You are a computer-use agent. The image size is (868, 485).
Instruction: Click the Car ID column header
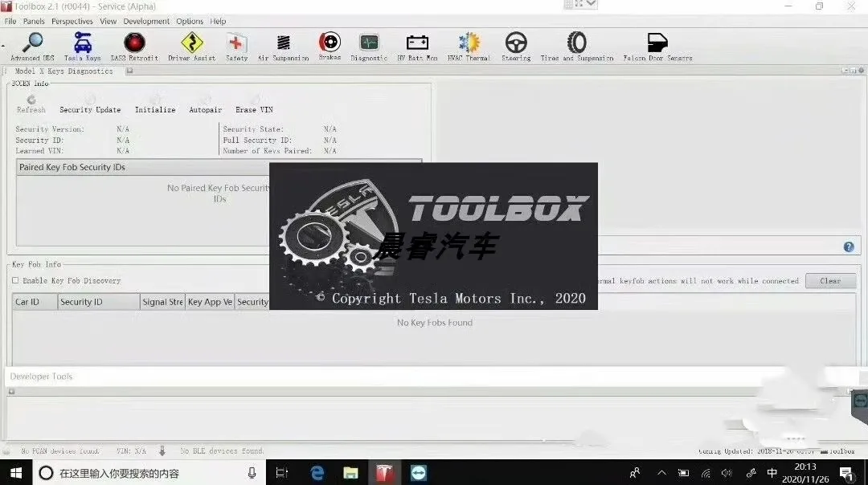pyautogui.click(x=35, y=302)
